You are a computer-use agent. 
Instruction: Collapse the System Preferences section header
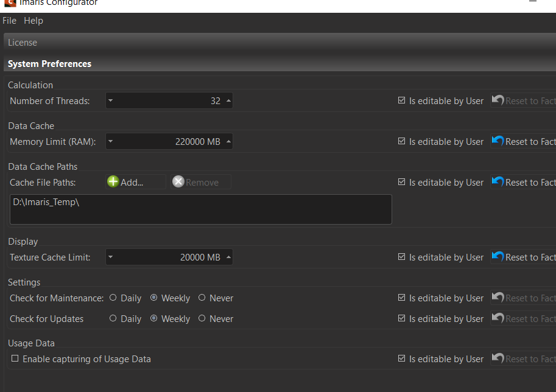49,64
